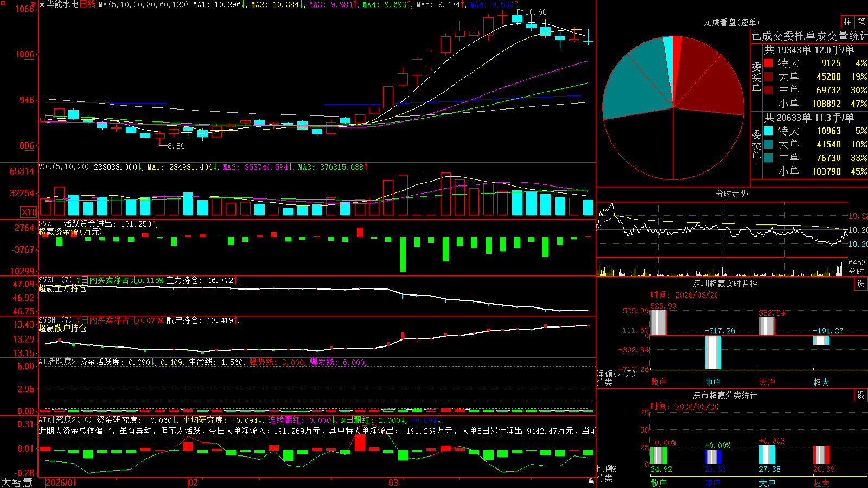Click the teal 中单 sell-order swatch
The height and width of the screenshot is (488, 868).
tap(768, 158)
